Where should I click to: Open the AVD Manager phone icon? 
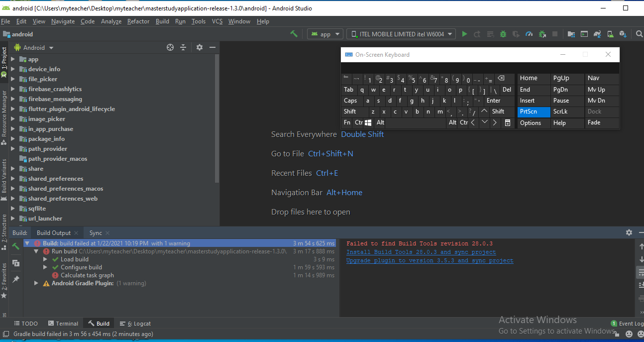pyautogui.click(x=610, y=34)
